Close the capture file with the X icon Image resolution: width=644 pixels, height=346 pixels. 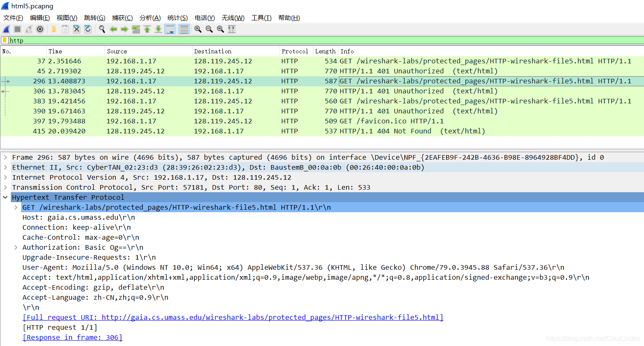pos(77,29)
